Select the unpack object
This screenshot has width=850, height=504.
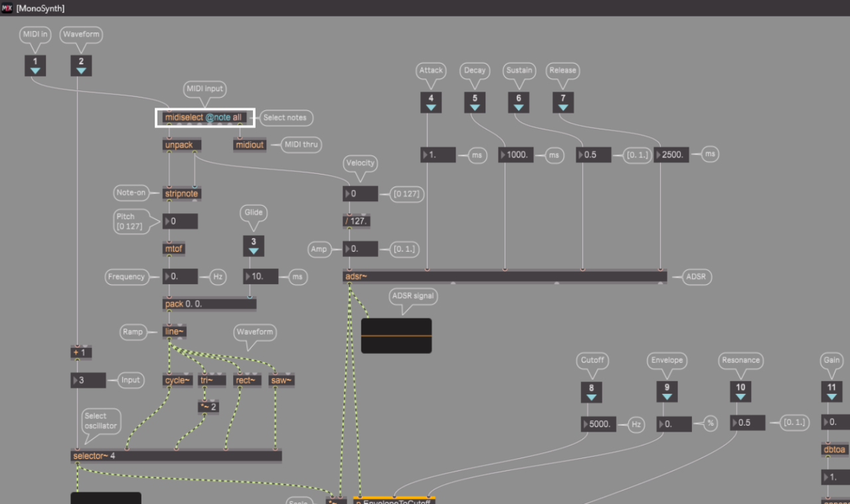182,145
